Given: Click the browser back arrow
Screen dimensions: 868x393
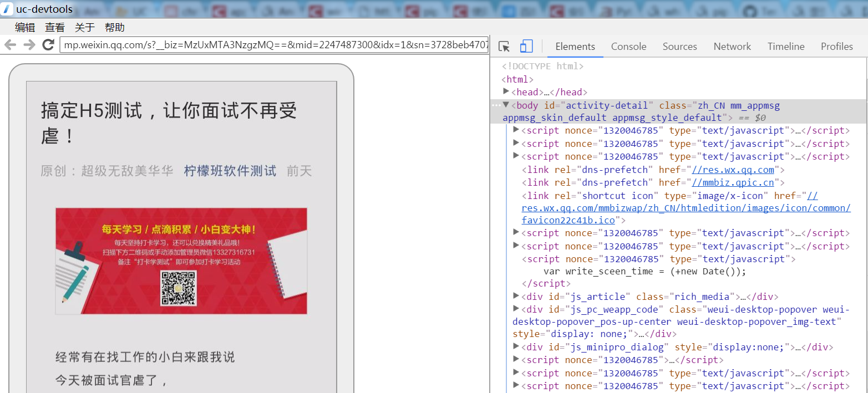Looking at the screenshot, I should (x=11, y=45).
